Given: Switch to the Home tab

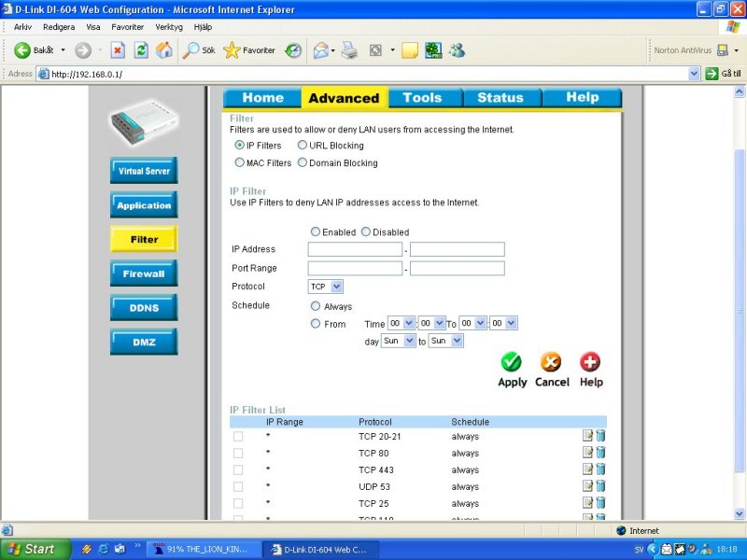Looking at the screenshot, I should (x=262, y=98).
